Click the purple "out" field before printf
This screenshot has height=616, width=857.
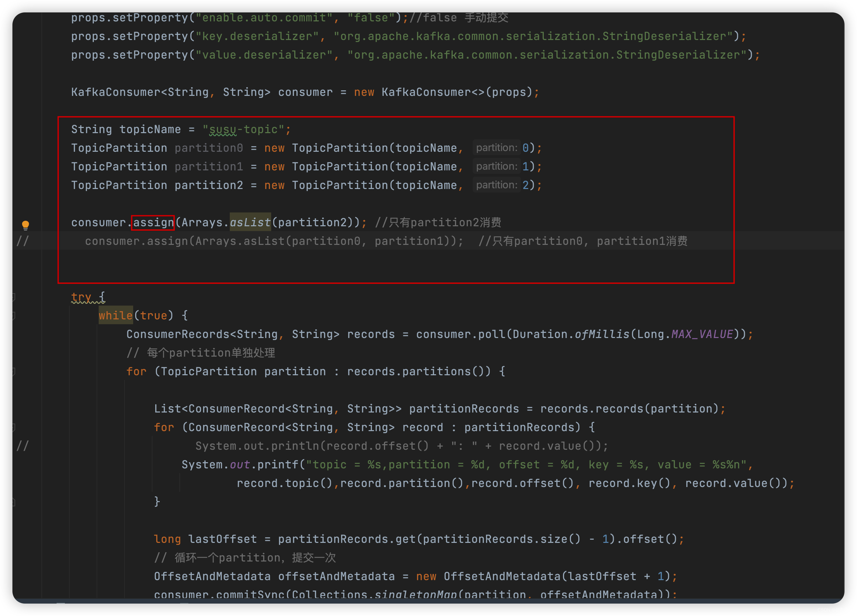coord(239,465)
